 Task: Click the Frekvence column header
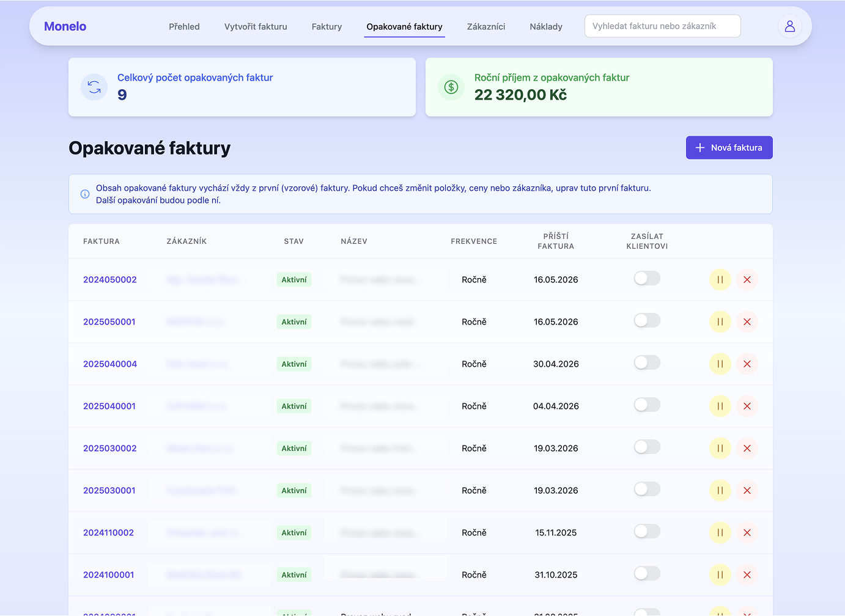pyautogui.click(x=474, y=241)
